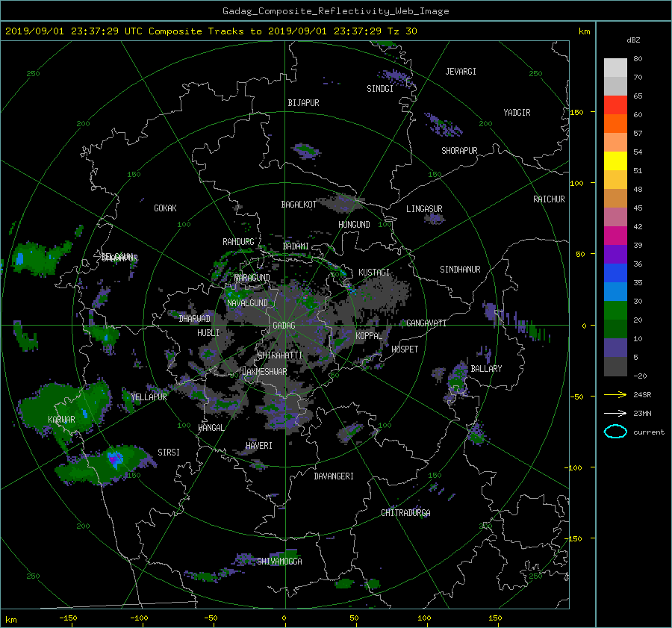The height and width of the screenshot is (628, 672).
Task: Click the SIRSI city label
Action: [169, 453]
